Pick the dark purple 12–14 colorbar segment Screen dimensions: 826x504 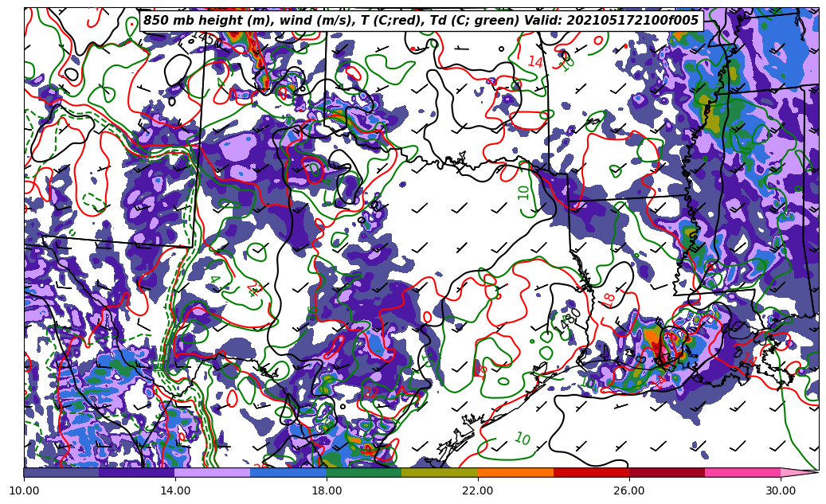click(x=137, y=472)
